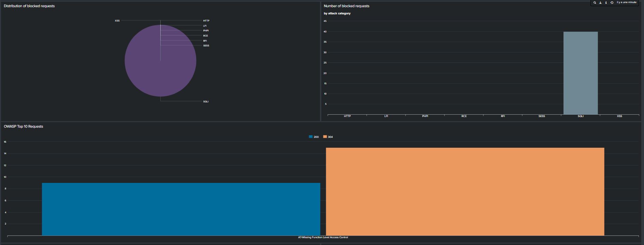
Task: Open search from the panel's magnifier icon
Action: point(595,2)
